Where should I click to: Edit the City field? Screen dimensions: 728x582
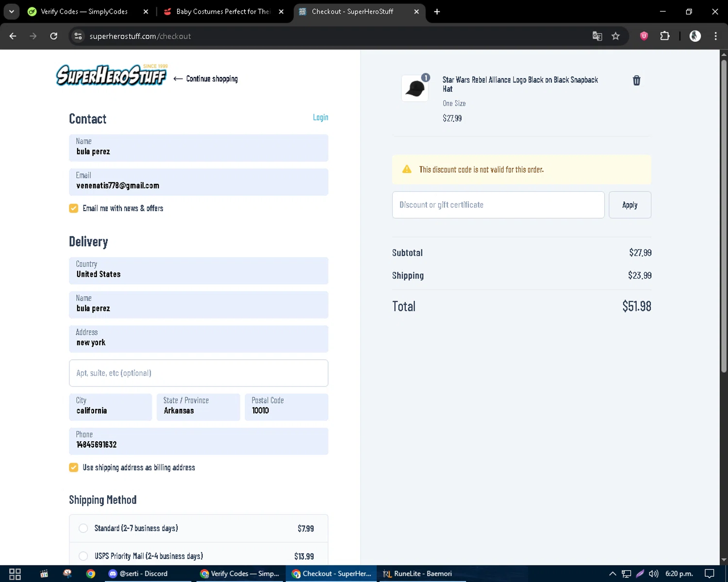110,407
